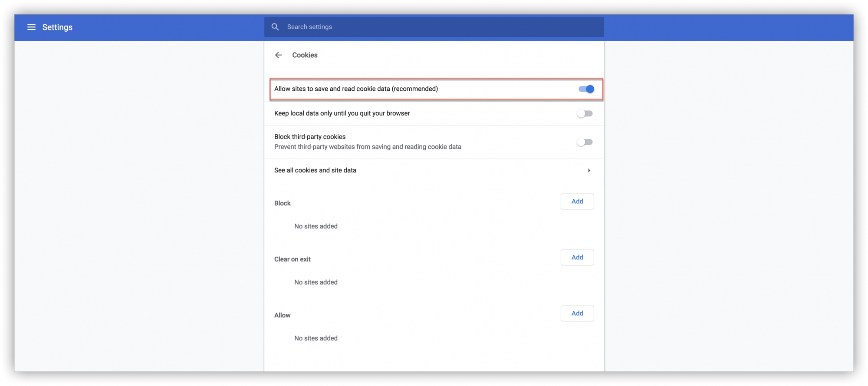Click the Allow sites to save label text
The image size is (868, 386).
coord(356,89)
